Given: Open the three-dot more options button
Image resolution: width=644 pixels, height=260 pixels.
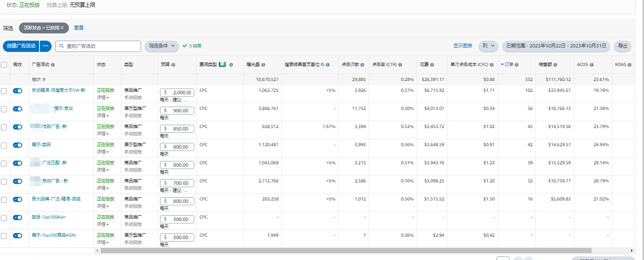Looking at the screenshot, I should tap(46, 46).
